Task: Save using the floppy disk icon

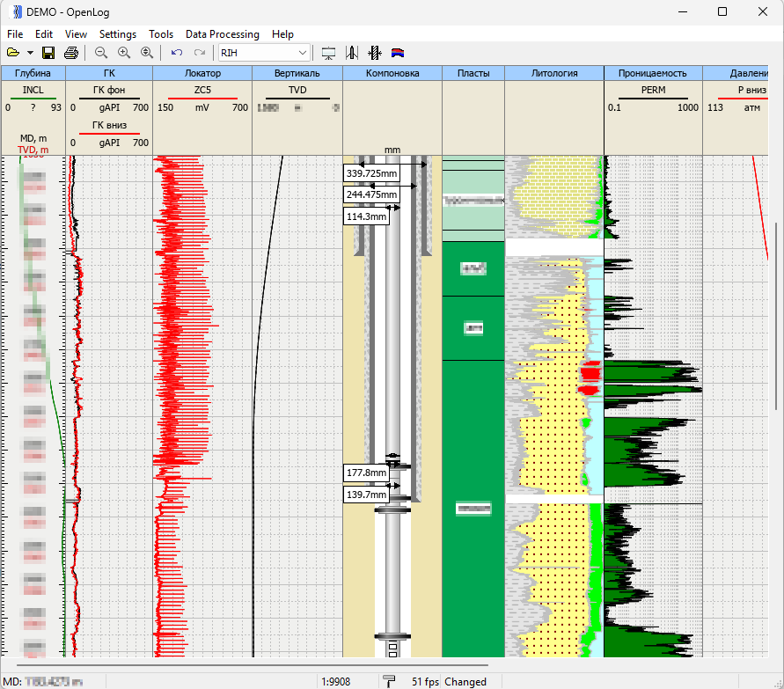Action: tap(48, 53)
